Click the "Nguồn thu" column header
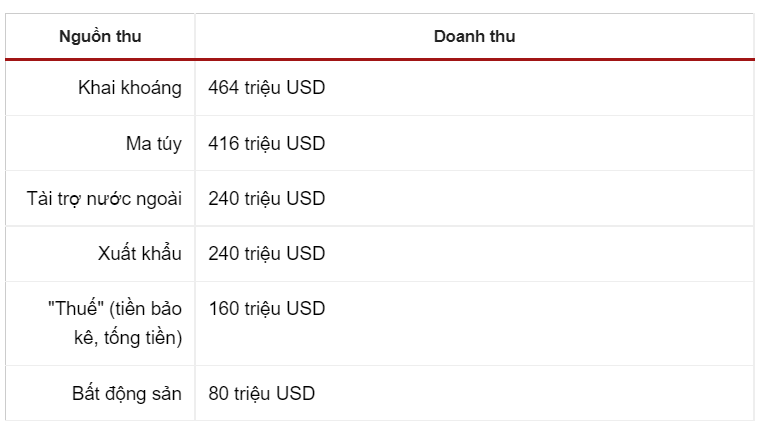Screen dimensions: 771x427 click(x=100, y=37)
